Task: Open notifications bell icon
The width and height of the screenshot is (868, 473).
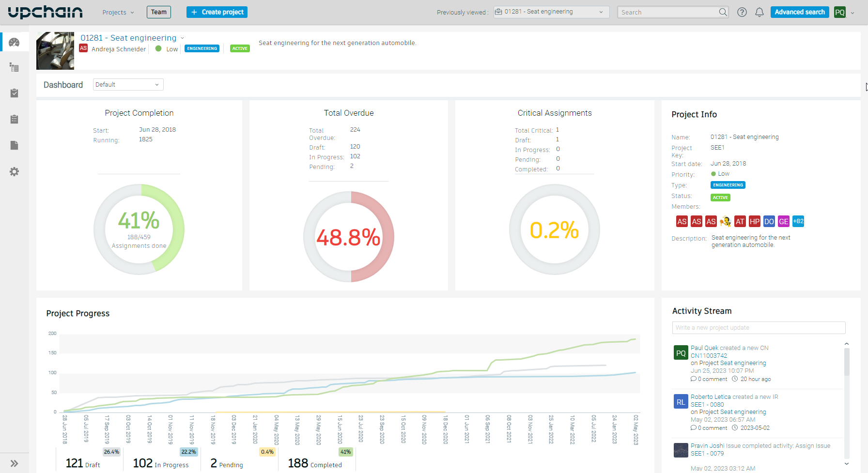Action: (759, 12)
